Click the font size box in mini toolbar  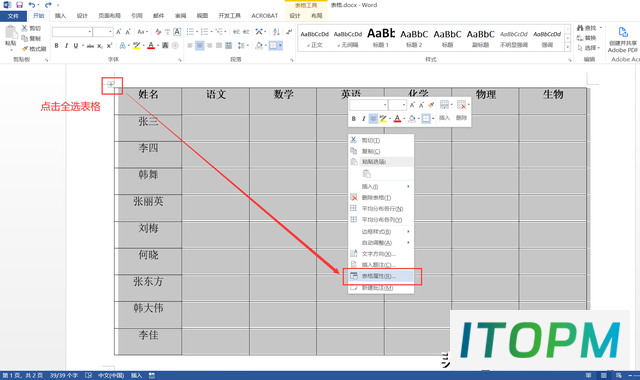coord(398,105)
